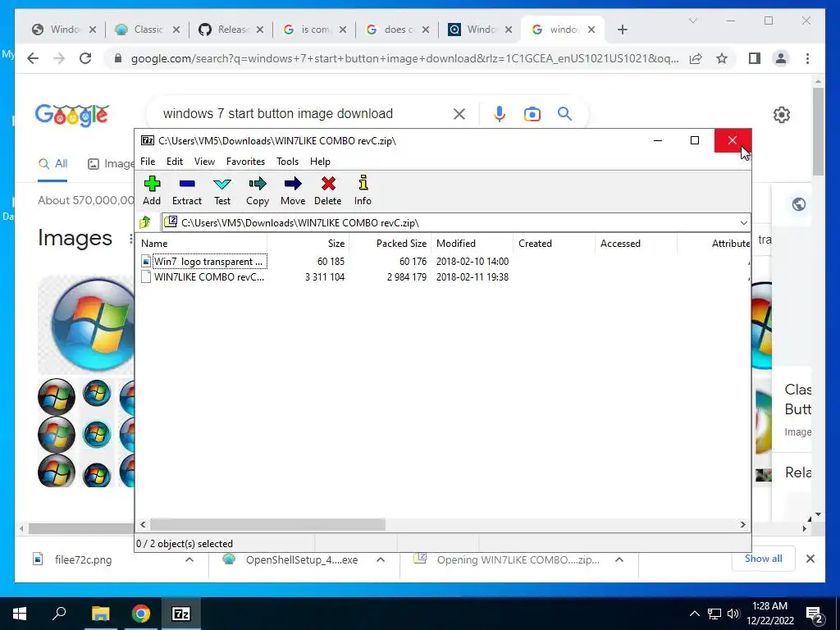Open archive Info with the Info icon
Image resolution: width=840 pixels, height=630 pixels.
[363, 190]
